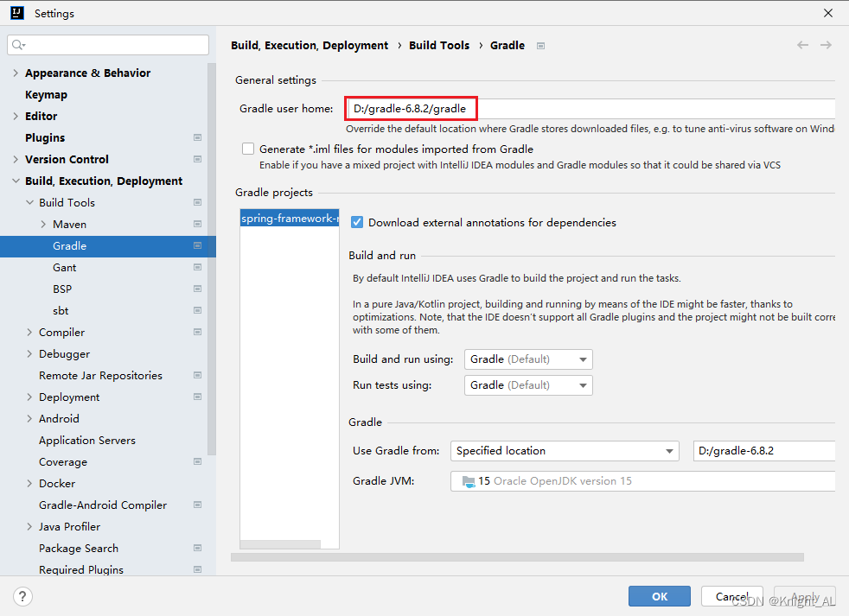Open the Gradle JVM selector
This screenshot has width=849, height=616.
tap(642, 481)
